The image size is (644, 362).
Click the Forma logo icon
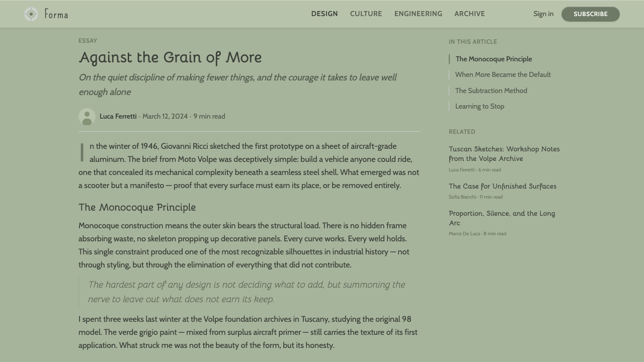pos(31,14)
